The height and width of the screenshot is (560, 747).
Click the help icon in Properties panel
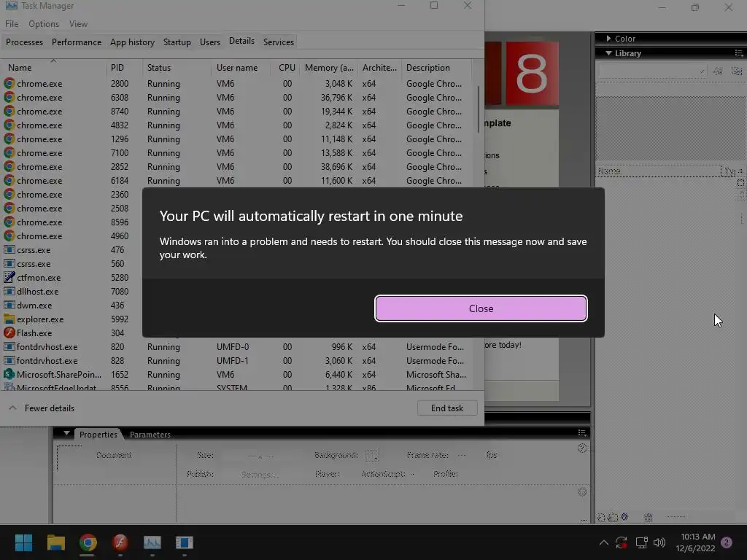pos(582,448)
